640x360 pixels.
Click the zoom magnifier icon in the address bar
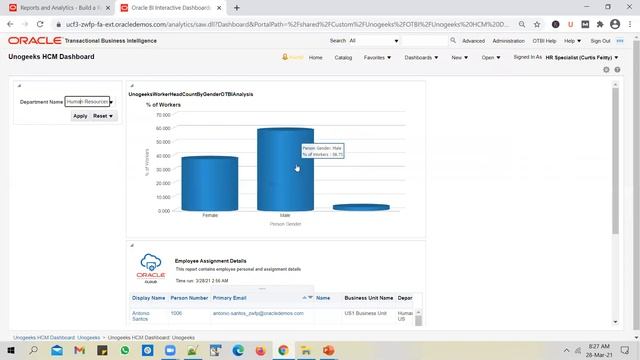tap(522, 24)
